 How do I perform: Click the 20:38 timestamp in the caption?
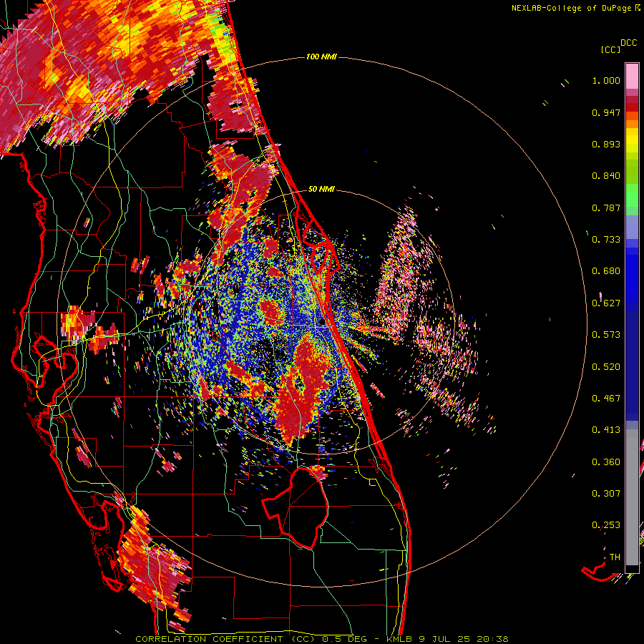tap(492, 639)
